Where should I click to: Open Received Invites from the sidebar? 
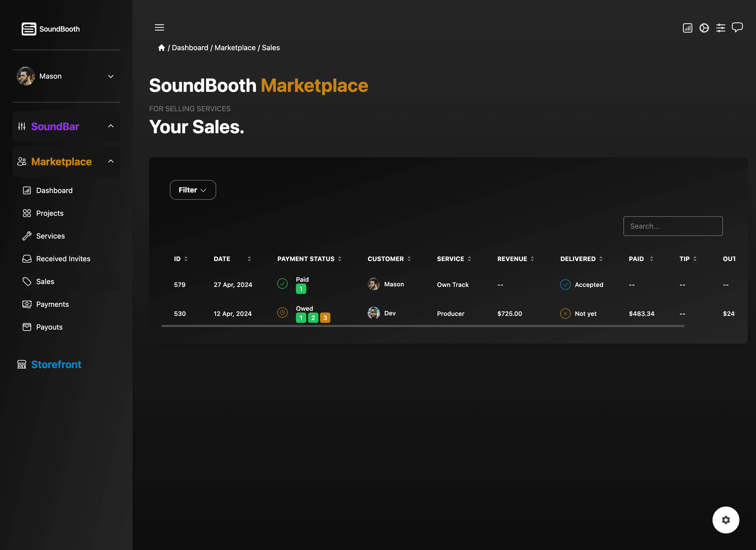(63, 258)
